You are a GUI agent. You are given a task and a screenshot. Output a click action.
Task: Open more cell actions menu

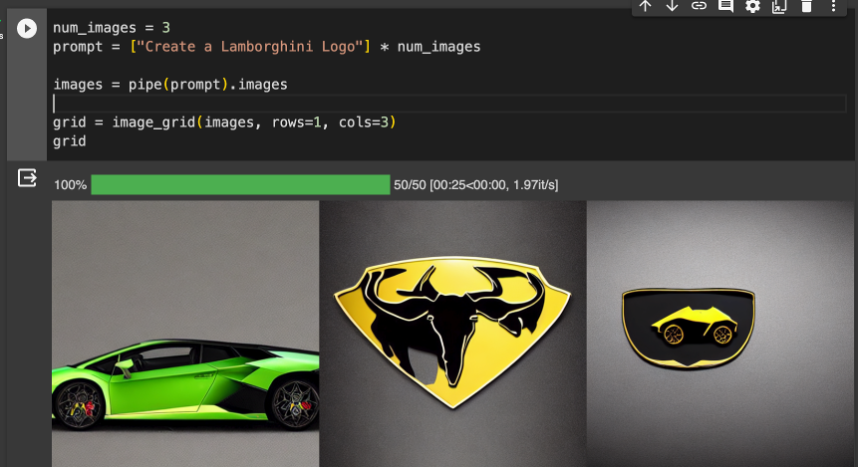coord(833,6)
